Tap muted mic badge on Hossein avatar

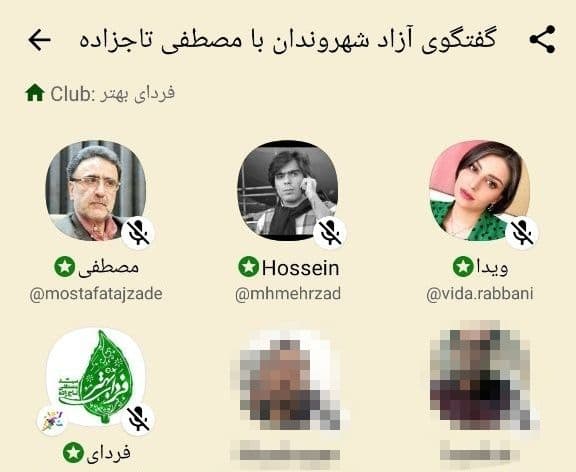330,233
